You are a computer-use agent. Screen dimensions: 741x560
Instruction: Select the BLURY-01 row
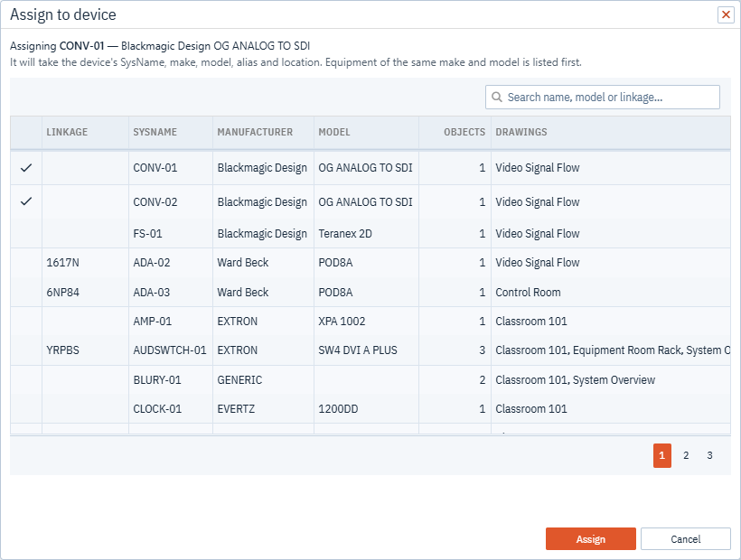point(370,380)
